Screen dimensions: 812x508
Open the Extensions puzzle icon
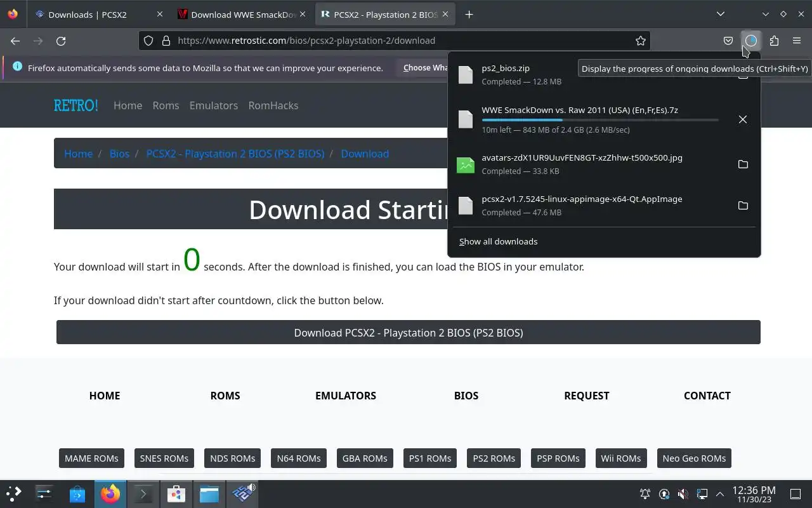tap(774, 41)
